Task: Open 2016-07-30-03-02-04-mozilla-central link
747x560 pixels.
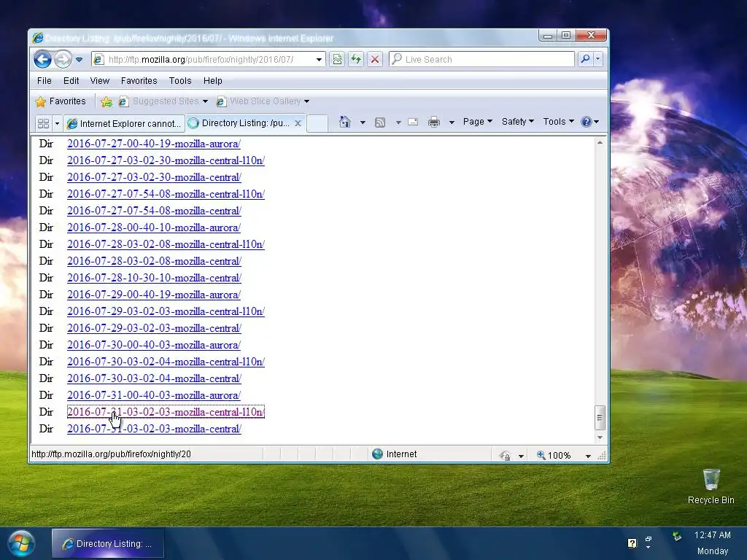Action: 155,378
